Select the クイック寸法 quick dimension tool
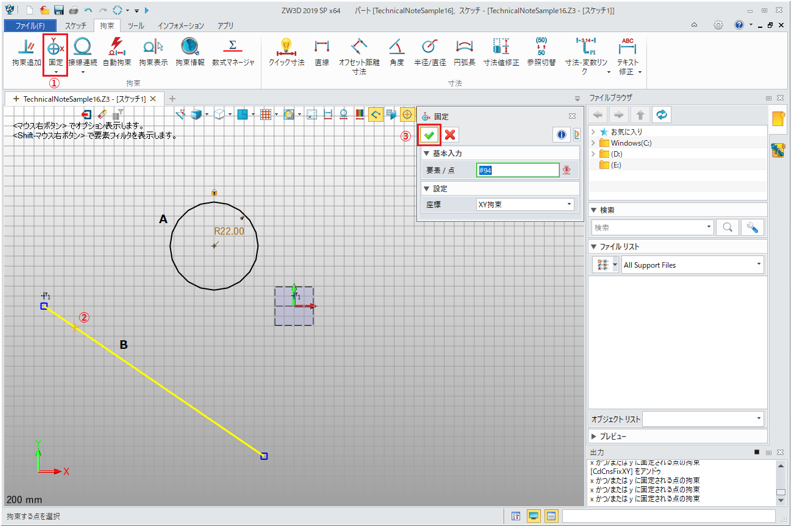 (x=286, y=52)
